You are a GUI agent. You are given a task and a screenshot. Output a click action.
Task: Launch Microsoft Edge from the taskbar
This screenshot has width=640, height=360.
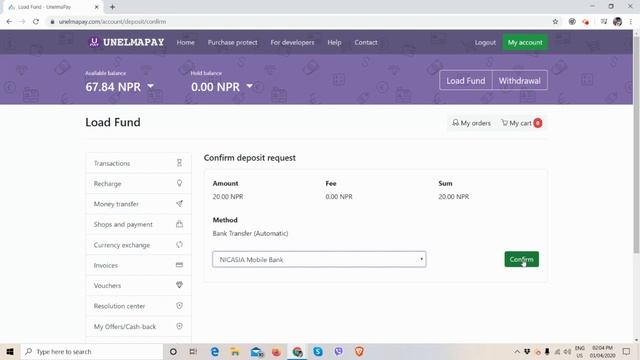(214, 351)
